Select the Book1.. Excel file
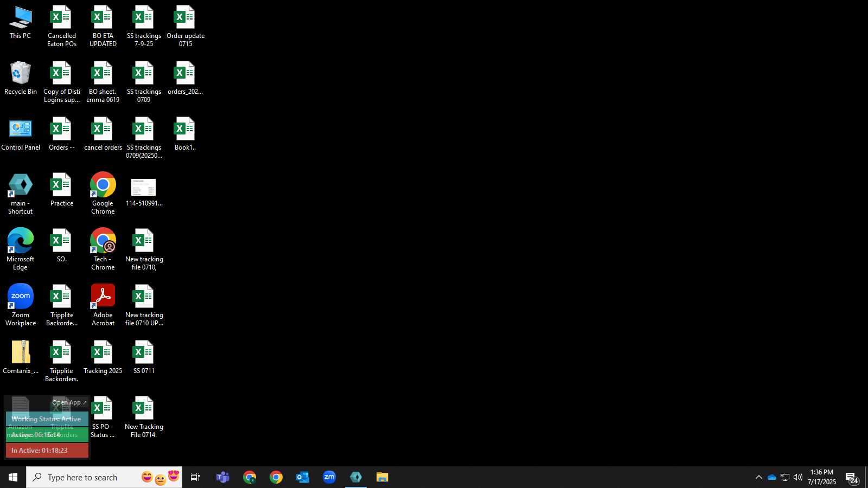 coord(186,135)
